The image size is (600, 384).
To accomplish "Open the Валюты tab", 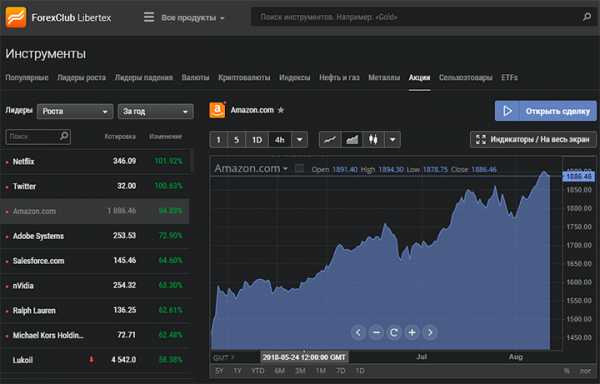I will (196, 78).
